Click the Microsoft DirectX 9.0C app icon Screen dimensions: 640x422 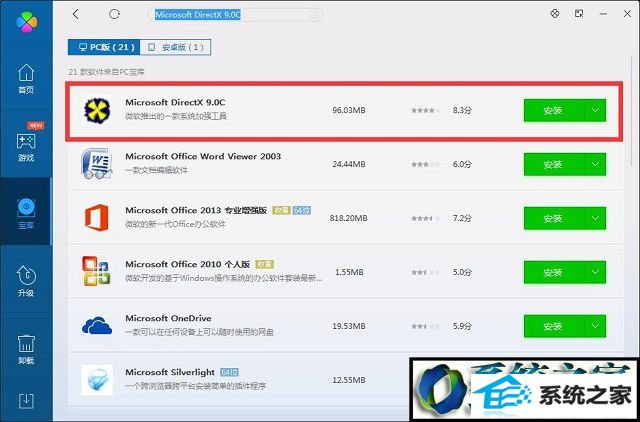tap(97, 110)
